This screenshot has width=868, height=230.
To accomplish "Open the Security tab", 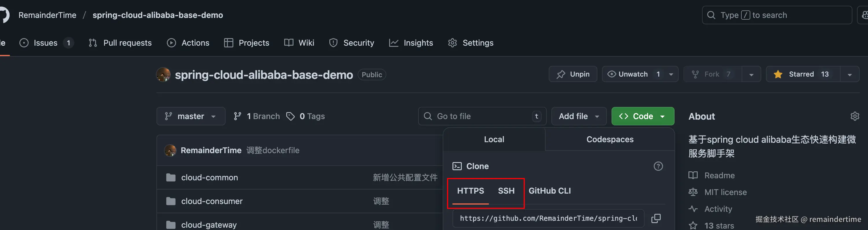I will (x=352, y=43).
